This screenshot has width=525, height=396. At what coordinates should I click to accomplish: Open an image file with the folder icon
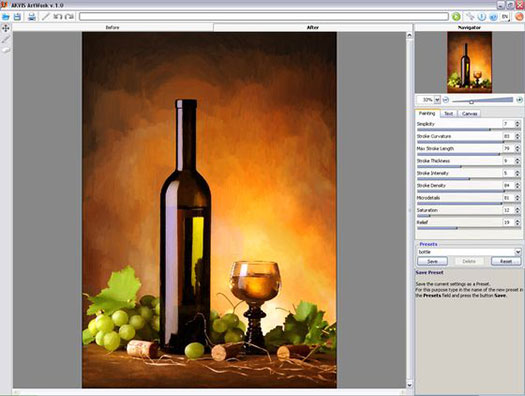pos(6,16)
